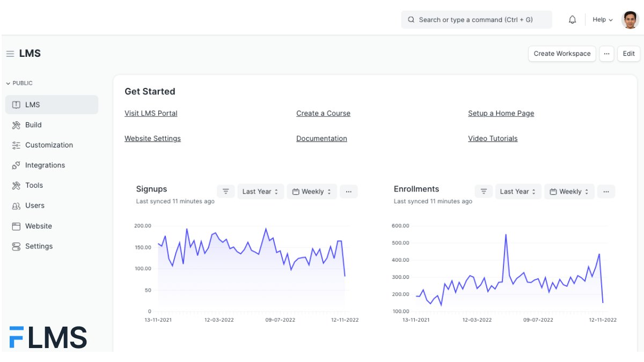
Task: Click the Signups line chart area
Action: pyautogui.click(x=251, y=268)
